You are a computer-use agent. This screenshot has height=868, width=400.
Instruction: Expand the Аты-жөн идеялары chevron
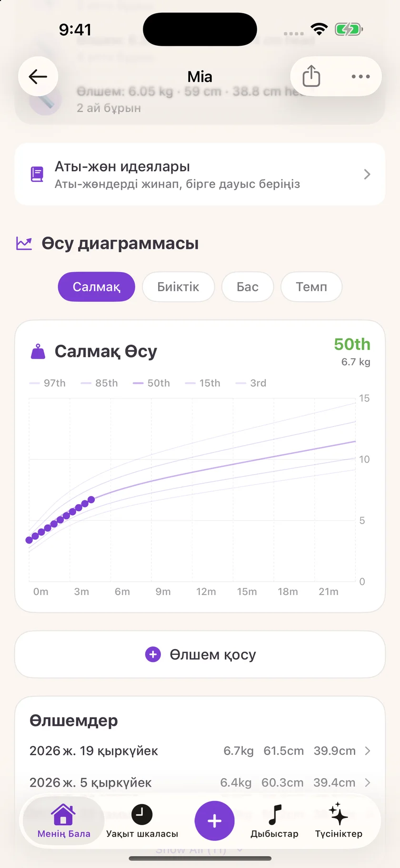[367, 174]
